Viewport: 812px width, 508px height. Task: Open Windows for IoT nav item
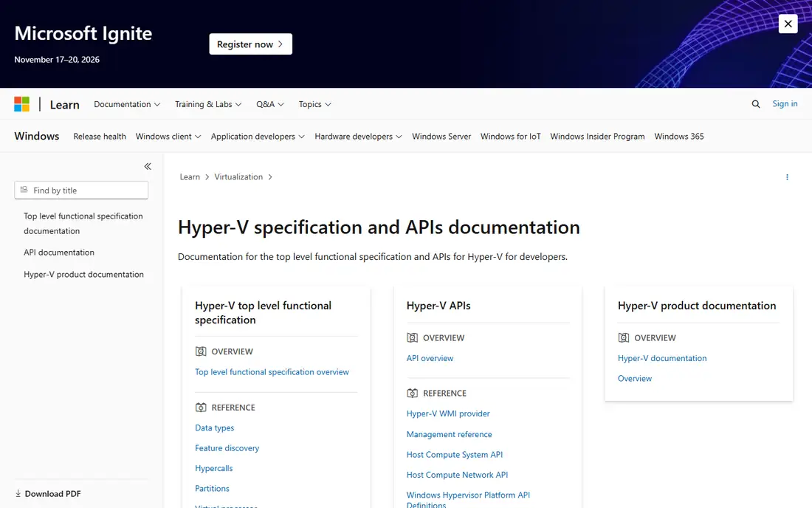click(x=510, y=136)
